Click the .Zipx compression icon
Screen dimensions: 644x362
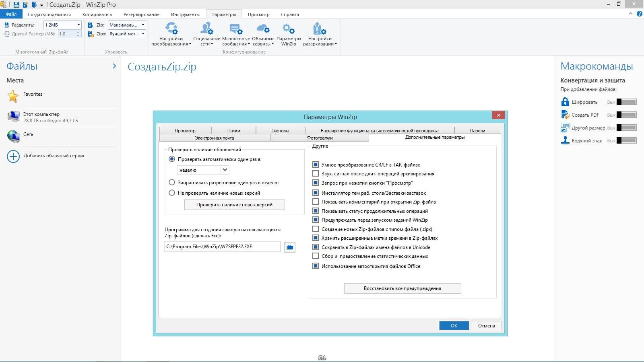coord(90,34)
